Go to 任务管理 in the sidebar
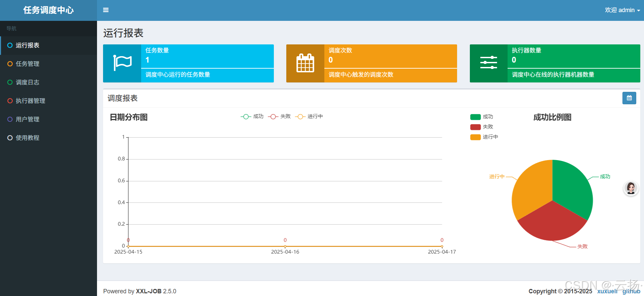 pyautogui.click(x=49, y=64)
